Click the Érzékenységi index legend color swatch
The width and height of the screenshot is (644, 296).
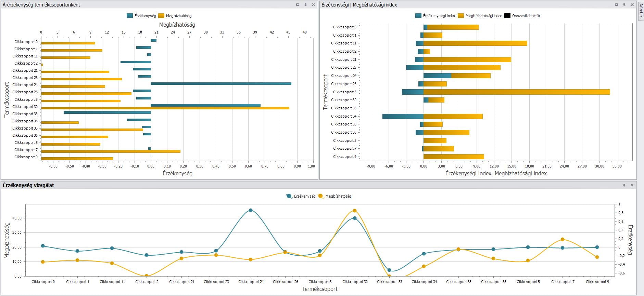[x=418, y=16]
